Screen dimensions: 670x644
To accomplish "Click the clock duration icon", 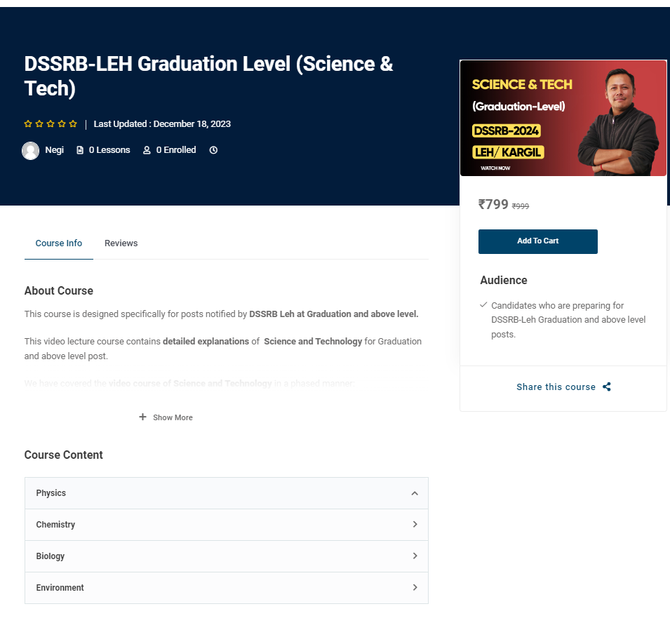I will pos(213,150).
